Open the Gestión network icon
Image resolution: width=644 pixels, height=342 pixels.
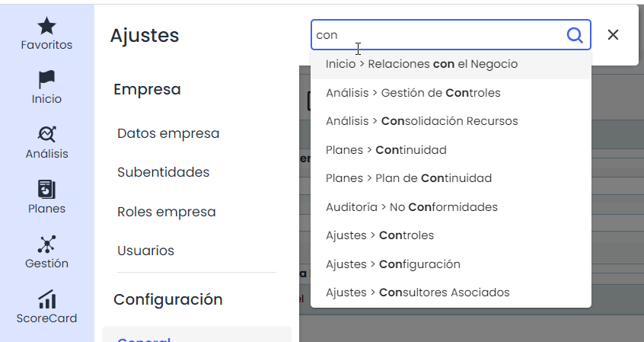click(x=46, y=245)
